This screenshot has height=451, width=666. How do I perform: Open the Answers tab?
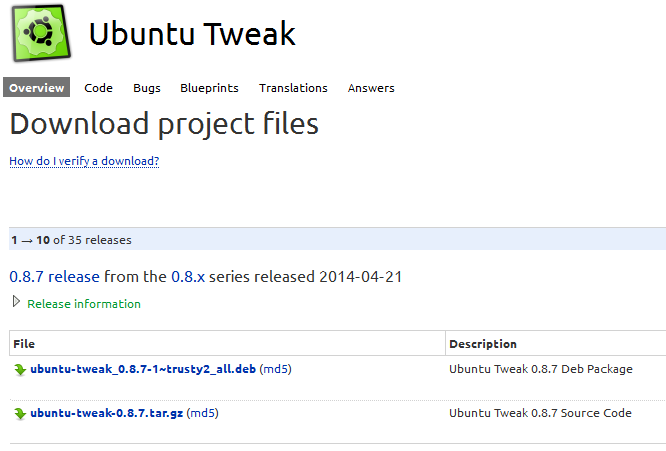(371, 88)
